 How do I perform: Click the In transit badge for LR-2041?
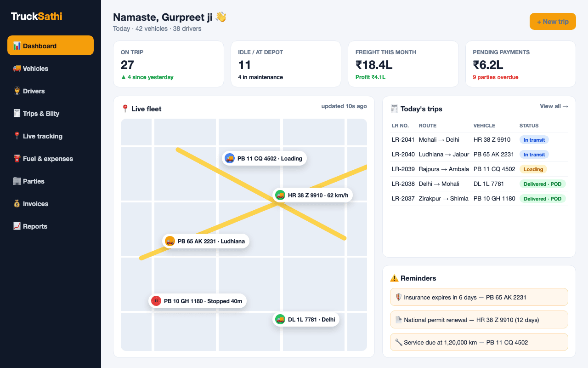coord(534,140)
